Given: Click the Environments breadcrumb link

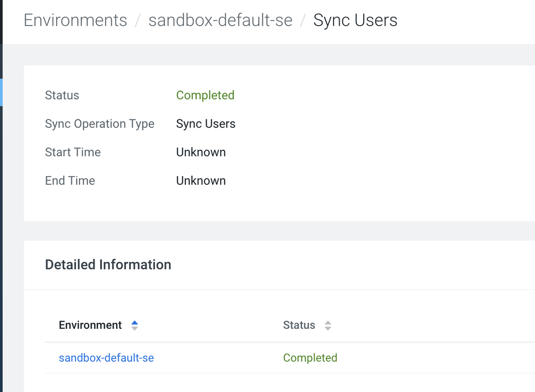Looking at the screenshot, I should pos(76,20).
